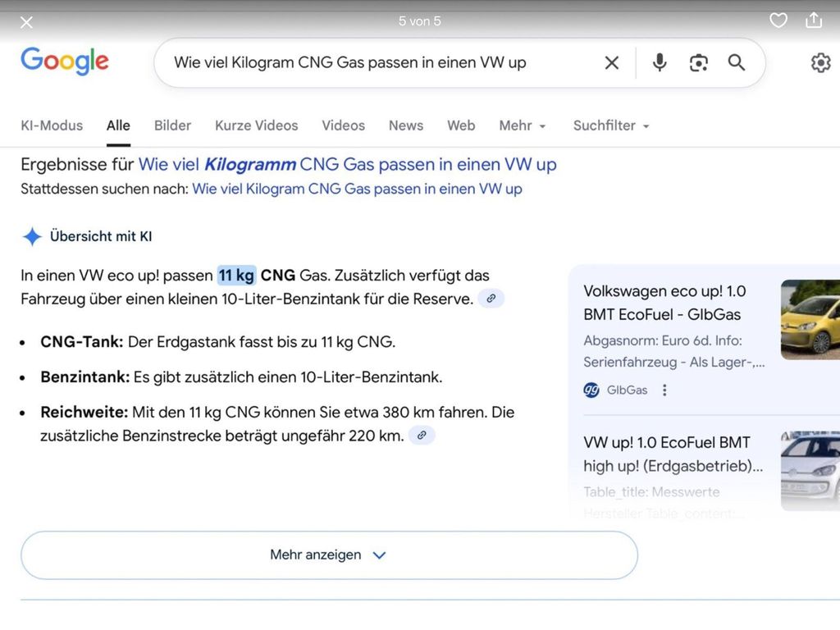
Task: Tap the share icon at top right
Action: coord(814,21)
